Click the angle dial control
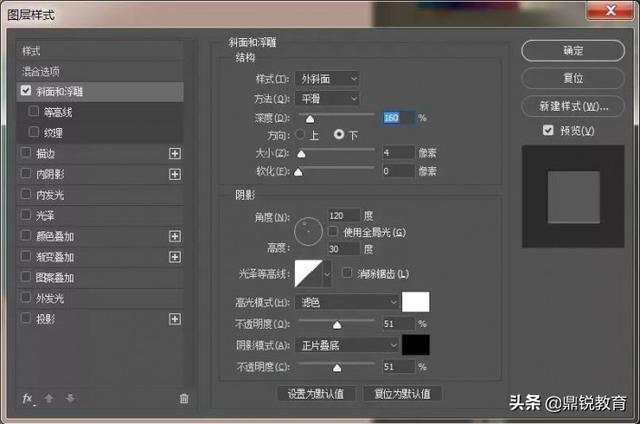Screen dimensions: 640x424 (x=308, y=231)
